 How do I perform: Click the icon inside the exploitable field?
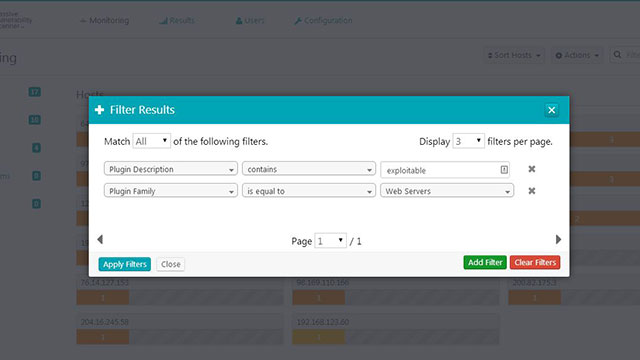tap(504, 169)
